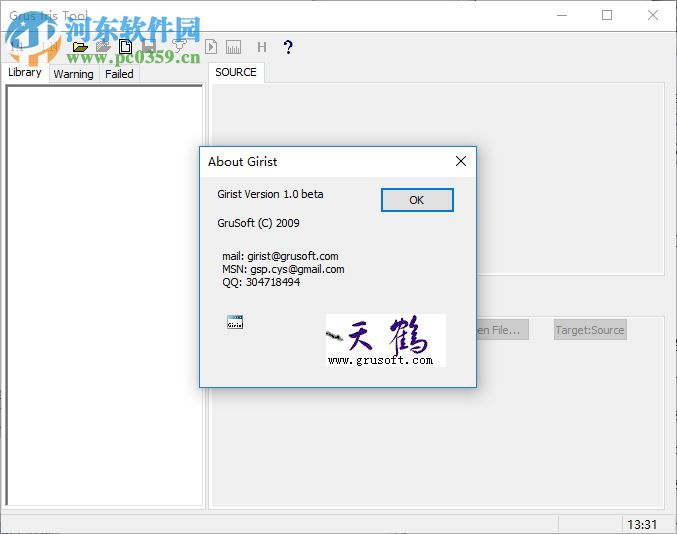The height and width of the screenshot is (534, 677).
Task: Maximize the Grus Iris Tool window
Action: pos(607,15)
